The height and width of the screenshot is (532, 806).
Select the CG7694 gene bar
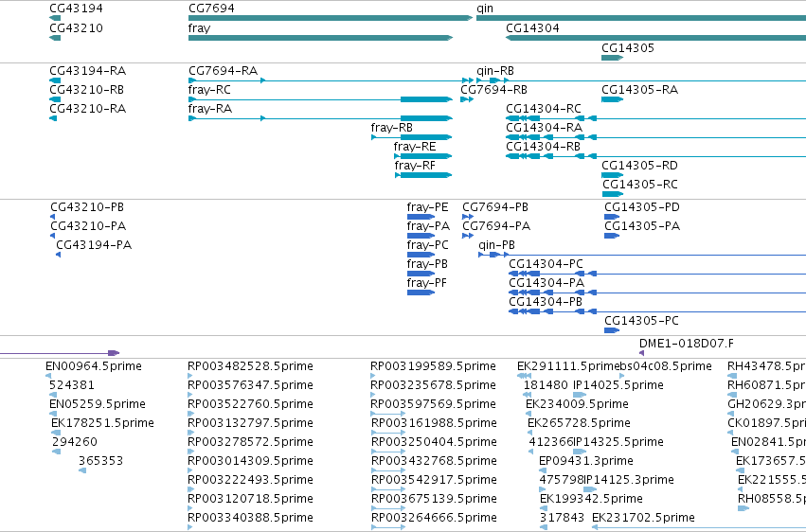(x=331, y=18)
